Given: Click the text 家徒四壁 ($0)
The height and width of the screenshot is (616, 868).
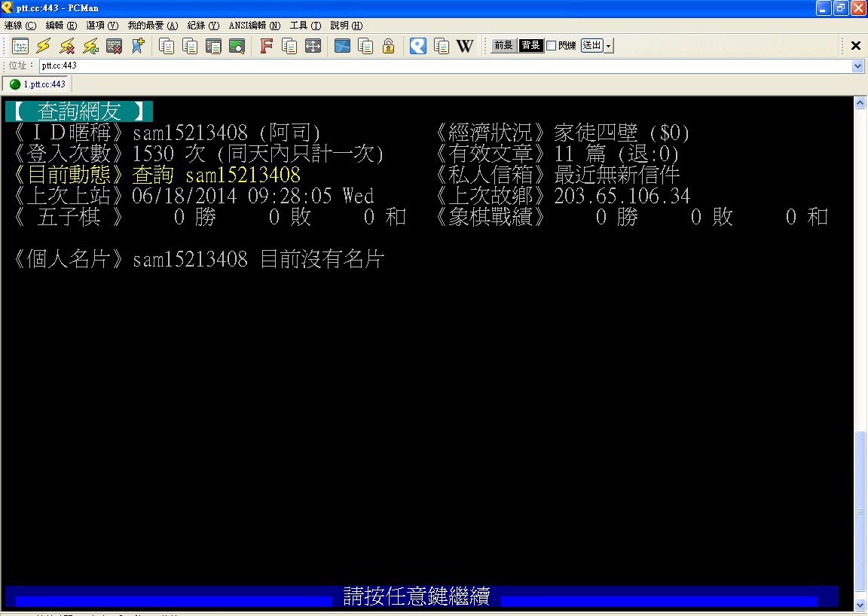Looking at the screenshot, I should [x=622, y=133].
